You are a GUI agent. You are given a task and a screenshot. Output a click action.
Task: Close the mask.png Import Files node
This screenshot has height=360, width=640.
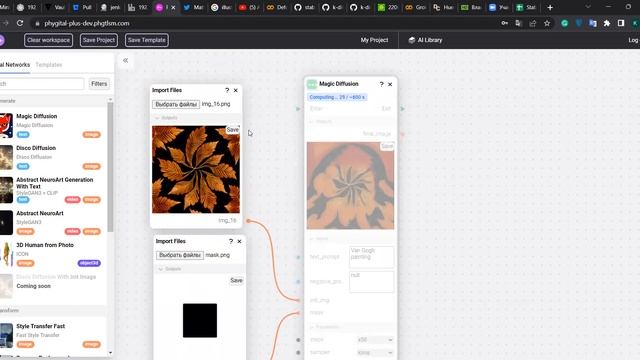pos(239,241)
